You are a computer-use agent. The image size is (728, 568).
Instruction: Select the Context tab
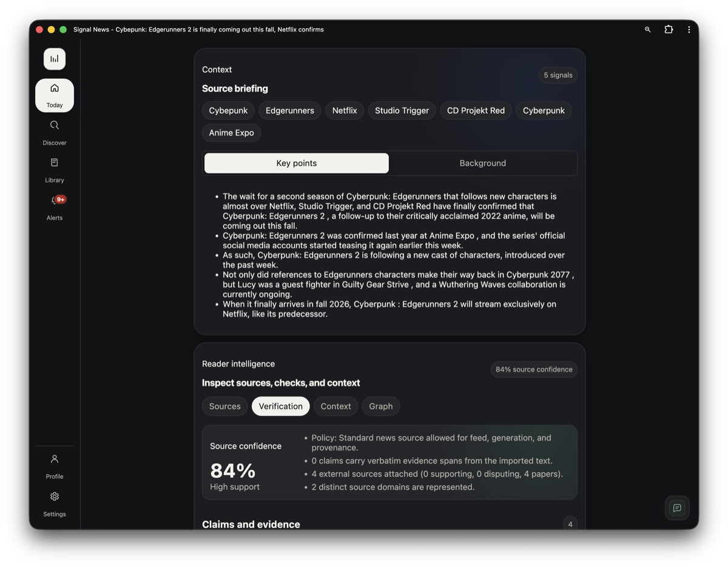tap(336, 406)
